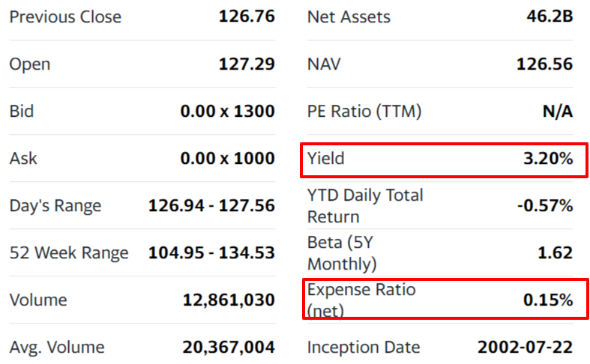Select the Ask value 0.00 x 1000
Image resolution: width=590 pixels, height=364 pixels.
coord(227,159)
